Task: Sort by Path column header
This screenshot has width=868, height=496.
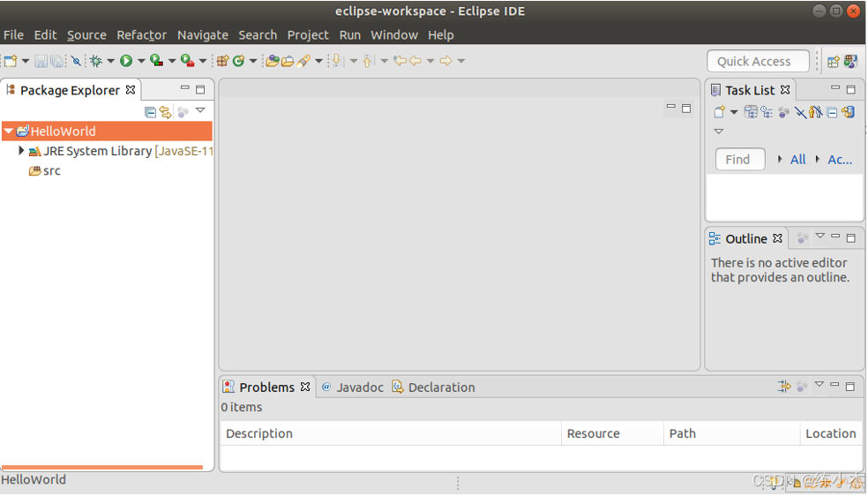Action: (732, 433)
